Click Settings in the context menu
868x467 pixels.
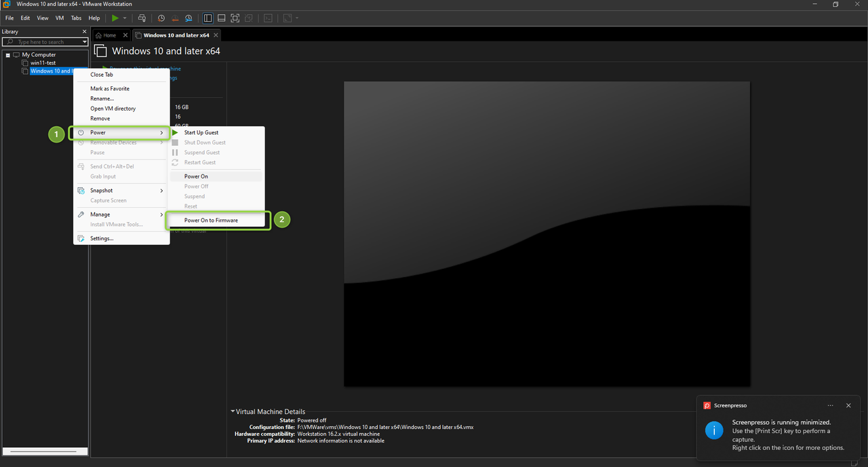(x=102, y=238)
